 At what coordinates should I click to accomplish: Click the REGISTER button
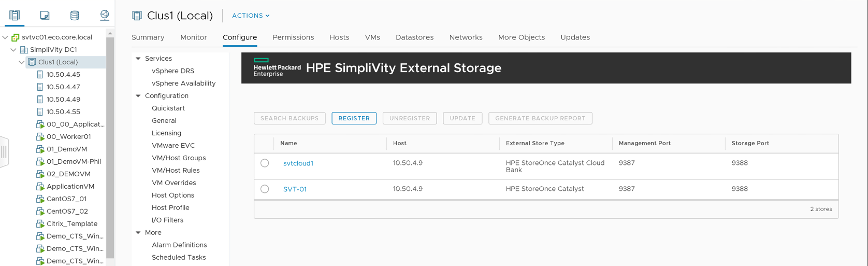pyautogui.click(x=354, y=118)
